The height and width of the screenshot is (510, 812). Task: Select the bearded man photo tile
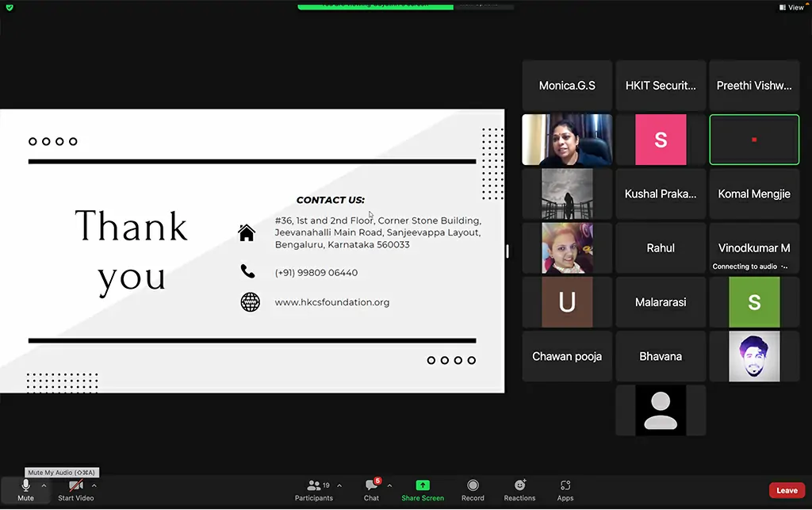(754, 356)
